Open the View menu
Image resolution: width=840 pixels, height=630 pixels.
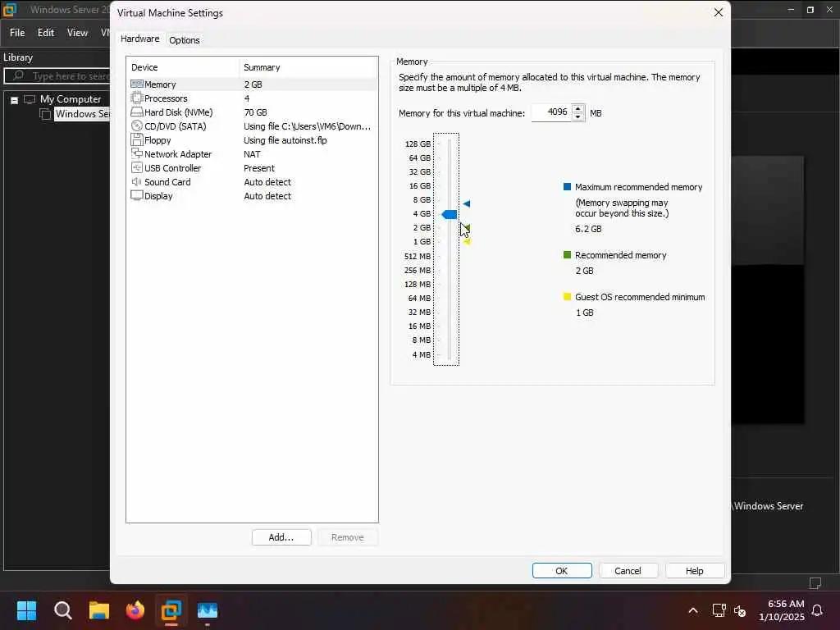pos(77,33)
